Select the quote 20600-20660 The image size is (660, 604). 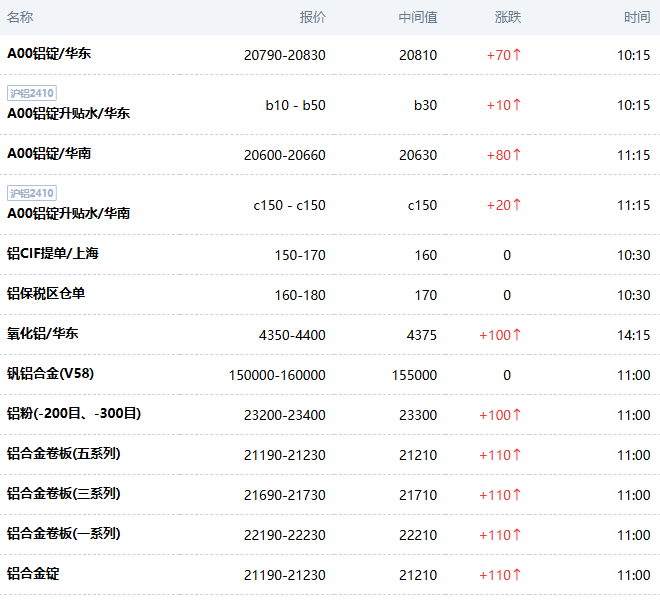pos(285,155)
